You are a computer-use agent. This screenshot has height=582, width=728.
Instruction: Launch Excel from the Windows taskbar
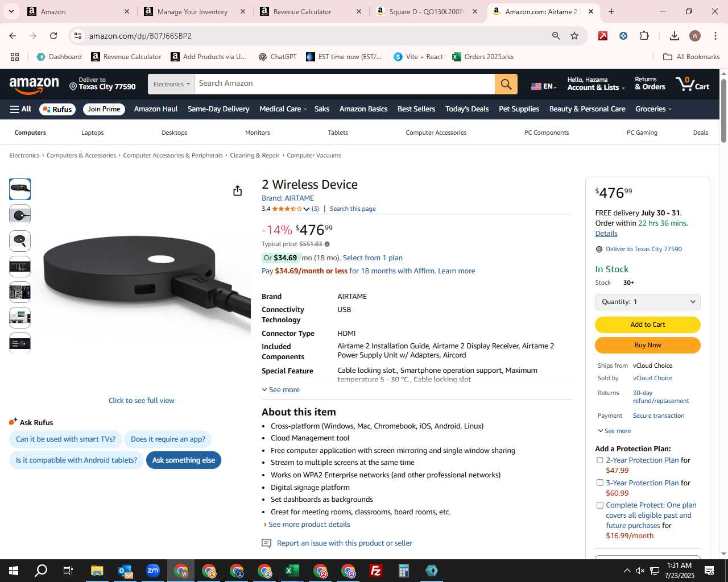[x=292, y=571]
